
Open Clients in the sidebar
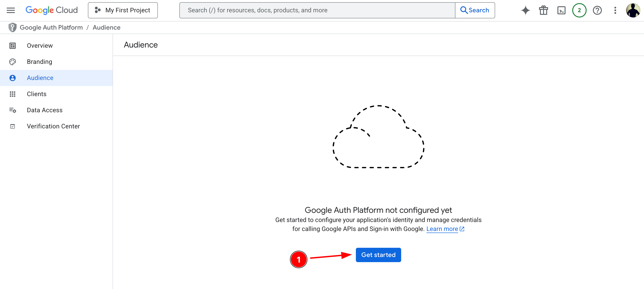[56, 94]
